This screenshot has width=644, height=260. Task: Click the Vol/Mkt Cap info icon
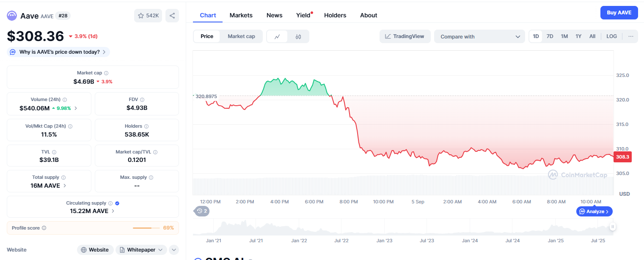(x=70, y=126)
